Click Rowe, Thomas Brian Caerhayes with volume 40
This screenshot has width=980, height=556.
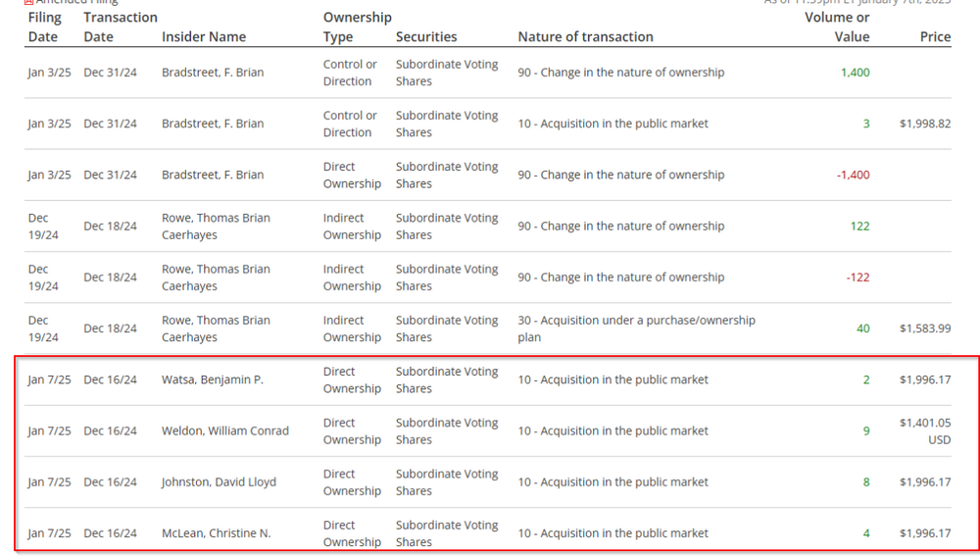point(216,329)
